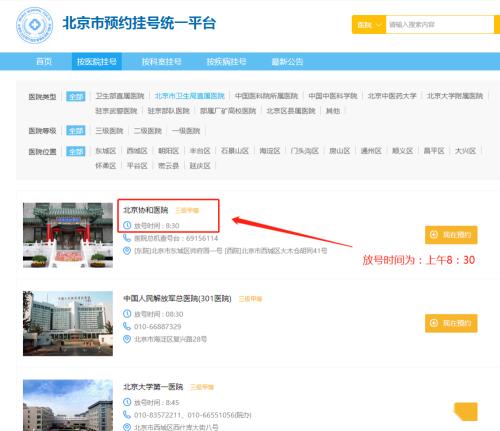Click the 北京协和医院 gate photo thumbnail
The height and width of the screenshot is (431, 500).
pyautogui.click(x=68, y=235)
